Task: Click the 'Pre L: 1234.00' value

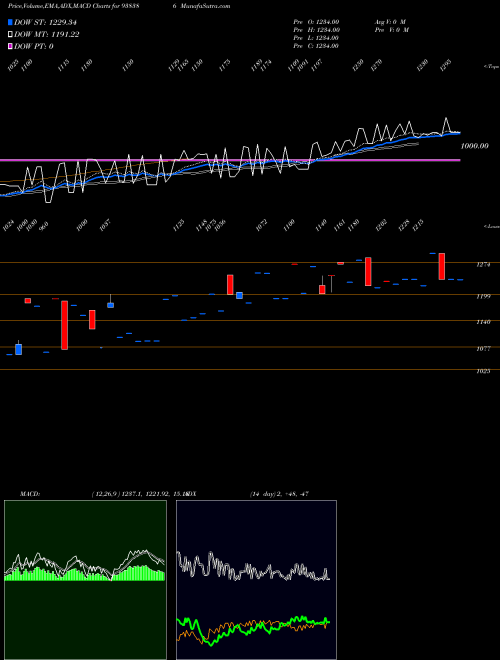Action: pyautogui.click(x=316, y=38)
